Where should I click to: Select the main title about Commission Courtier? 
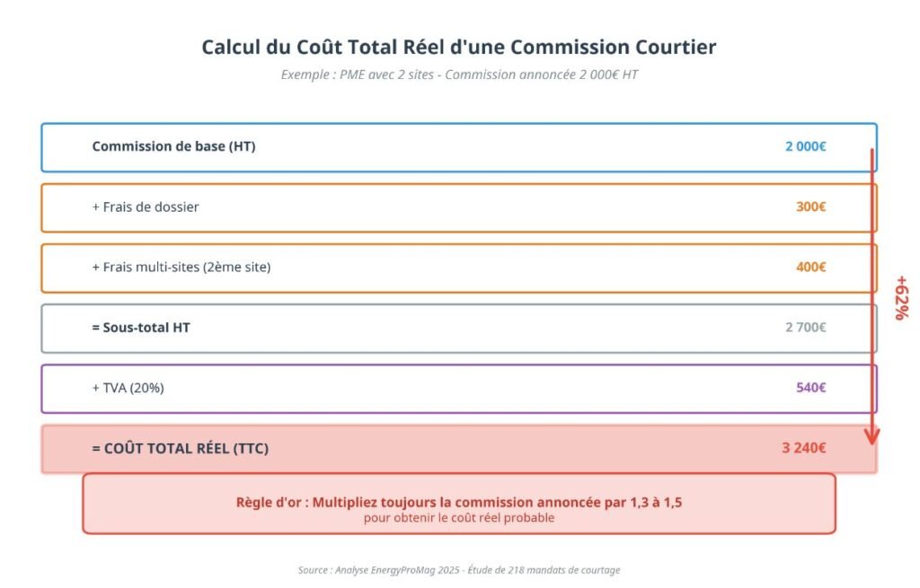[x=459, y=47]
